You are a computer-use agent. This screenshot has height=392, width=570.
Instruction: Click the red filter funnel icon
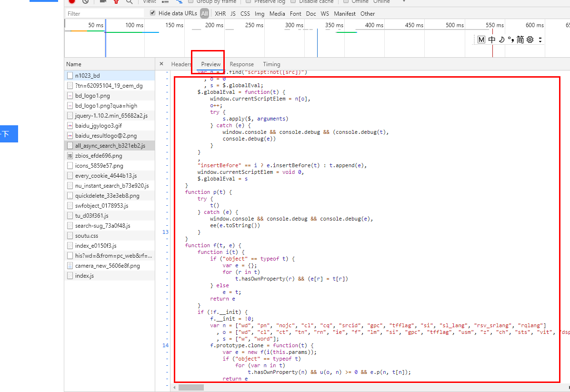116,1
